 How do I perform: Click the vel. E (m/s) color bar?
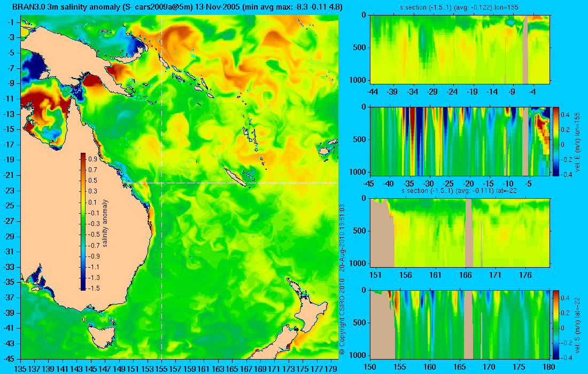pyautogui.click(x=556, y=141)
